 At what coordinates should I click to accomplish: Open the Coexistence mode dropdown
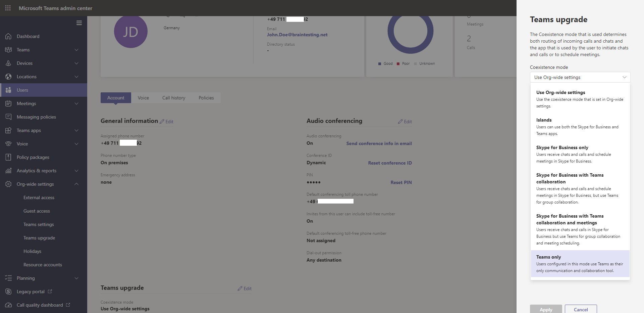point(580,77)
